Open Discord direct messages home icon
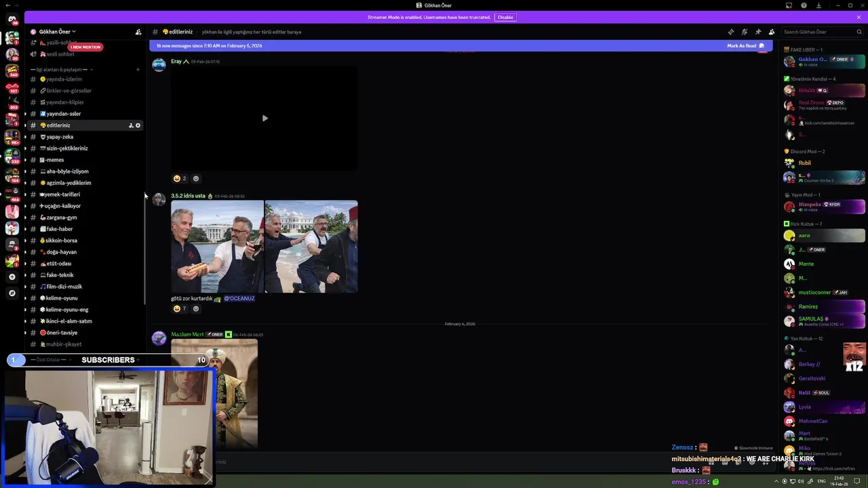The image size is (868, 488). [12, 20]
